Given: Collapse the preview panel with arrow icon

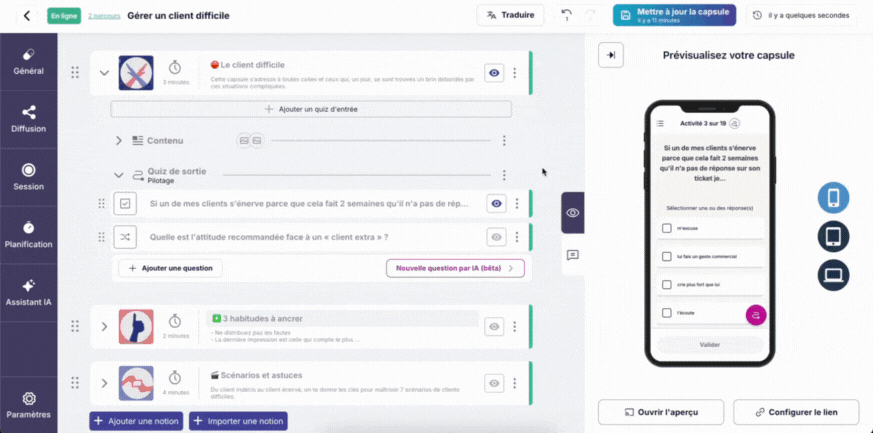Looking at the screenshot, I should 611,55.
